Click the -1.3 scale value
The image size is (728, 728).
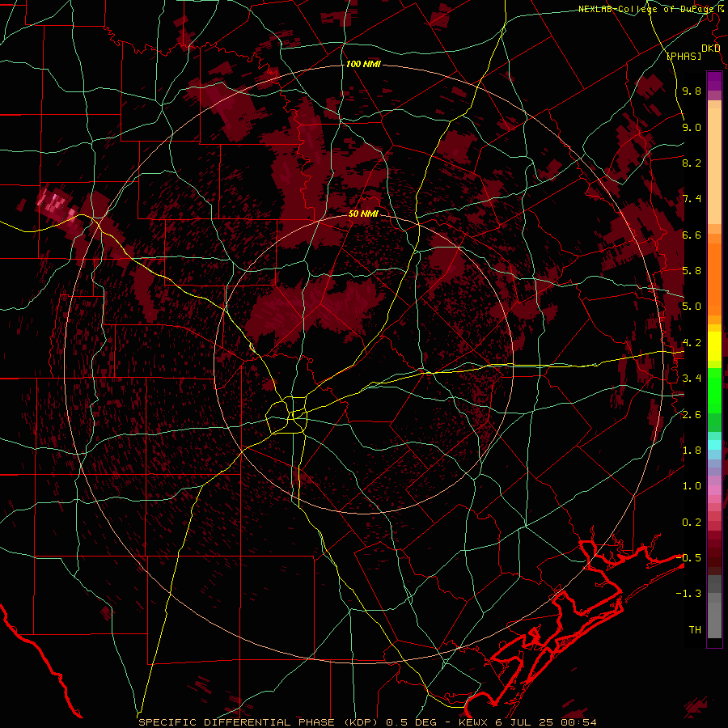pyautogui.click(x=689, y=594)
